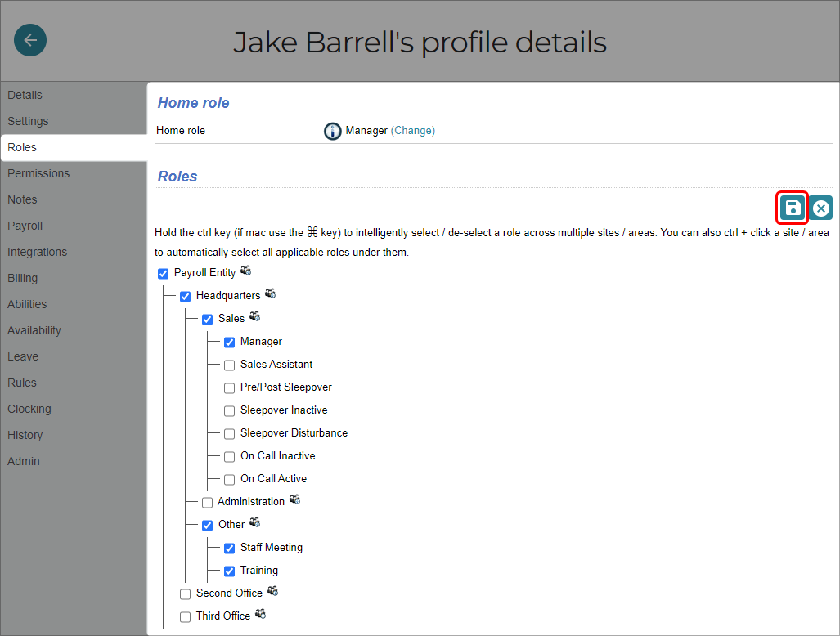This screenshot has width=840, height=636.
Task: Click the group icon next to Third Office
Action: 260,613
